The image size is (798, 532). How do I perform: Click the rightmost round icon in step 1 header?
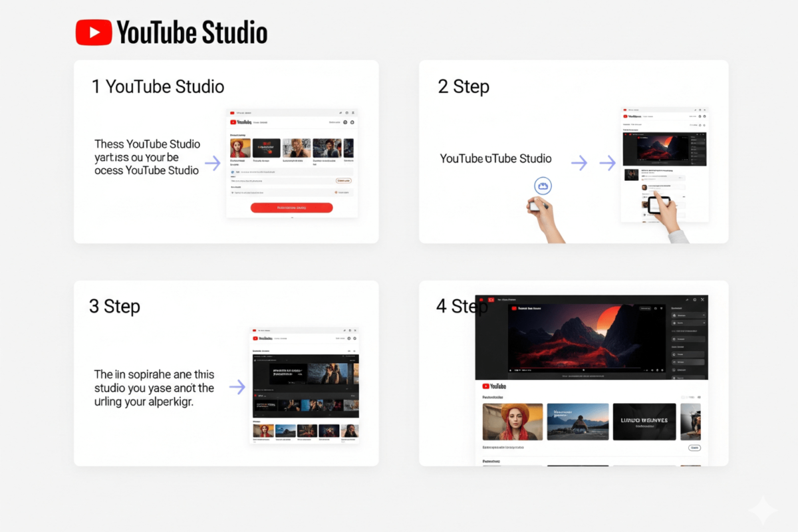click(352, 122)
